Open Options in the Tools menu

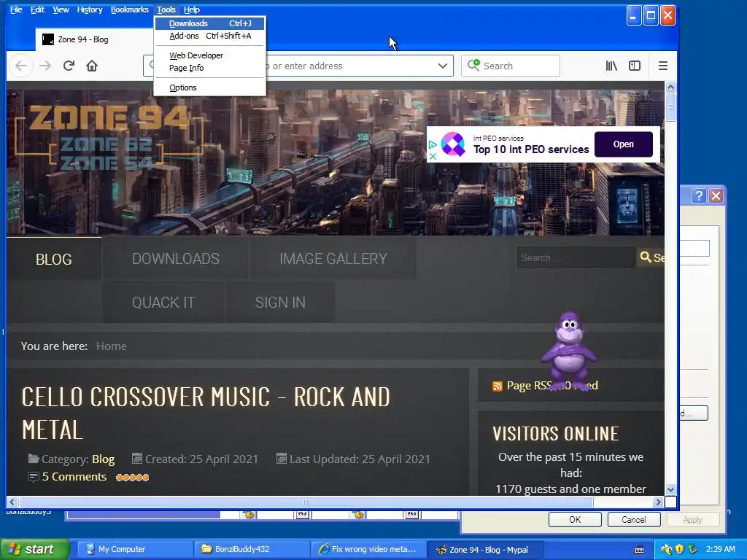click(209, 87)
